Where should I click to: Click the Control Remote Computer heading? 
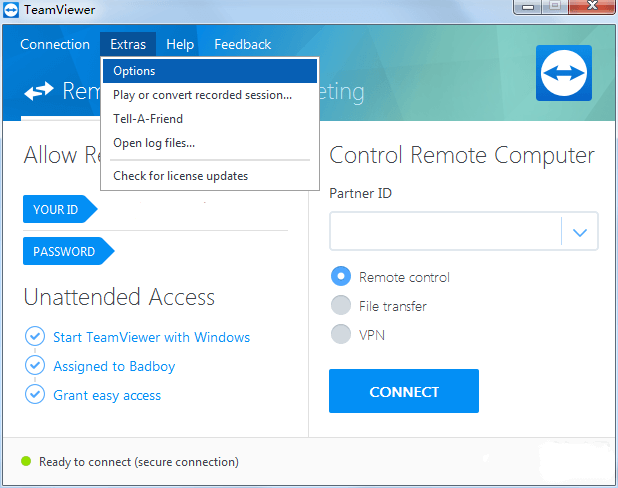click(x=462, y=155)
